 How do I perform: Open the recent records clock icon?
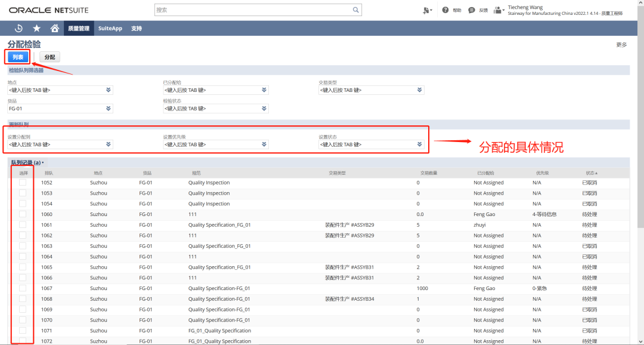tap(18, 29)
